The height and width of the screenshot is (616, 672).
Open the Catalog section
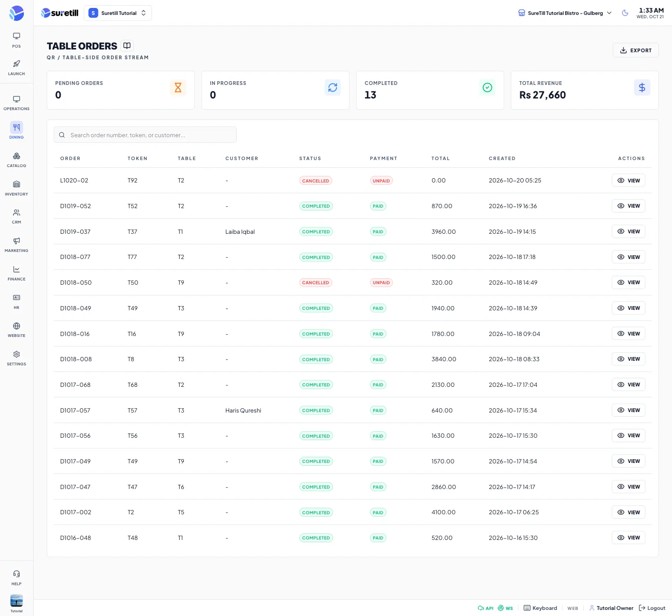(16, 159)
